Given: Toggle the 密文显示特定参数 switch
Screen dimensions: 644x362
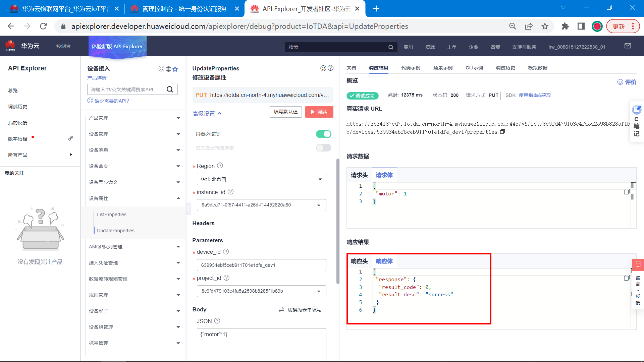Looking at the screenshot, I should click(x=323, y=148).
